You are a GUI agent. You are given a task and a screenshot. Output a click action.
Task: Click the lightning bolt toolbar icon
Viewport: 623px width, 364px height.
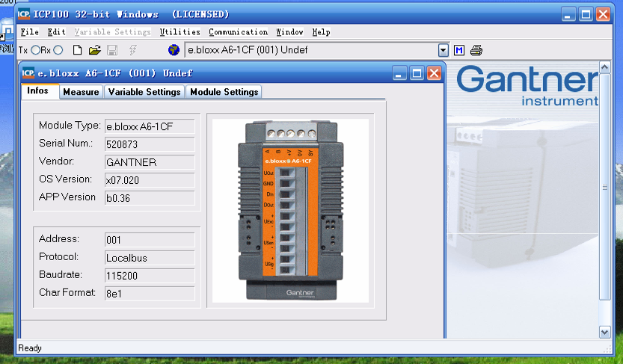click(x=132, y=50)
